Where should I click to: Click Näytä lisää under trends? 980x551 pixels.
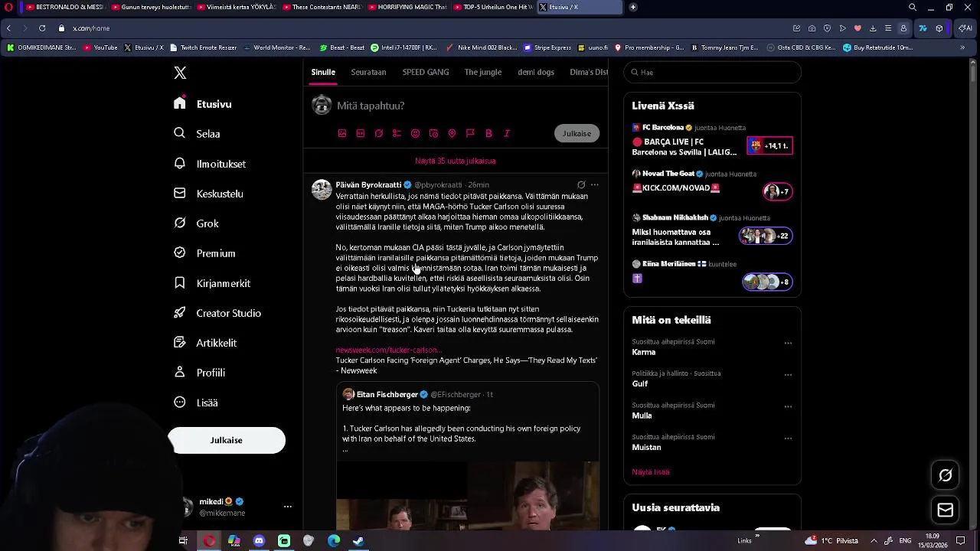coord(651,472)
